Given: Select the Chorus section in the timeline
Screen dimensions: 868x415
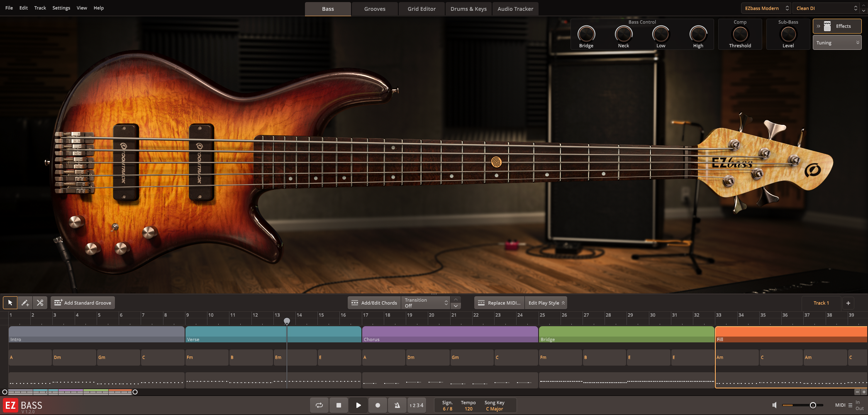Looking at the screenshot, I should click(449, 334).
